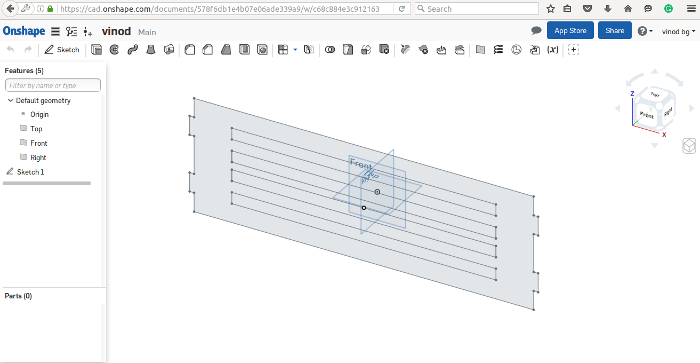Image resolution: width=700 pixels, height=363 pixels.
Task: Select the Fillet tool
Action: point(190,50)
